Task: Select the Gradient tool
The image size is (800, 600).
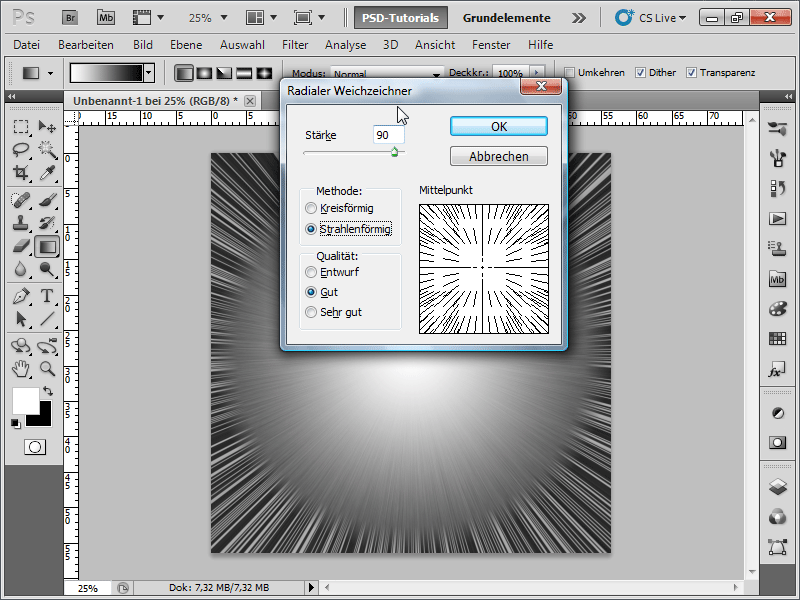Action: click(47, 247)
